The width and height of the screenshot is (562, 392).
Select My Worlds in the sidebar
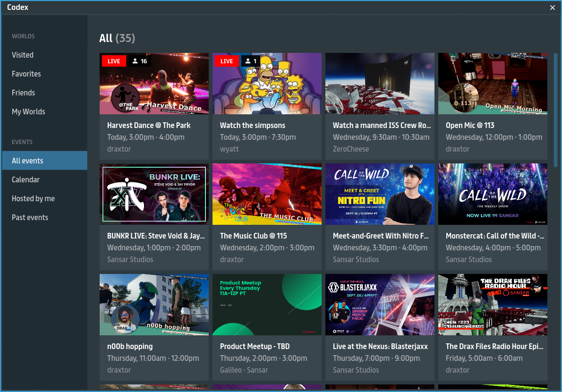point(28,111)
